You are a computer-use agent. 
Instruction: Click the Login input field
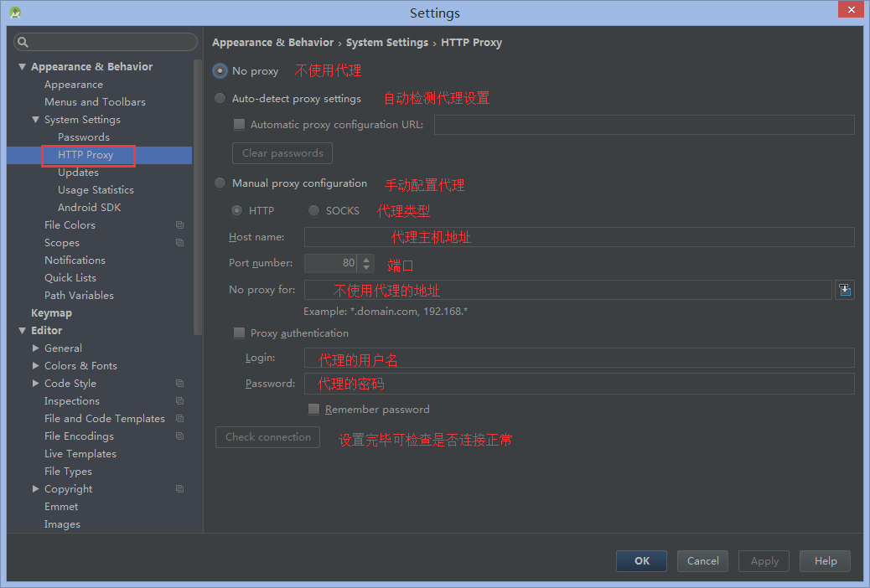pyautogui.click(x=579, y=358)
